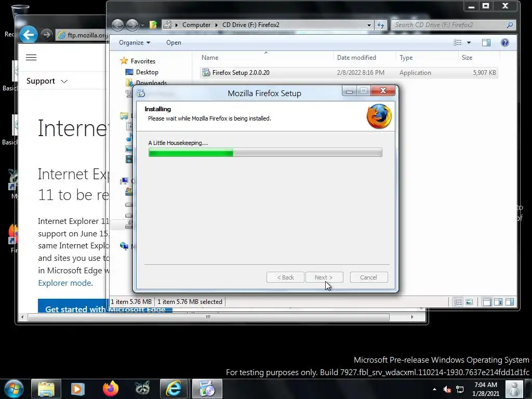
Task: Click the Internet Explorer back button
Action: [28, 34]
